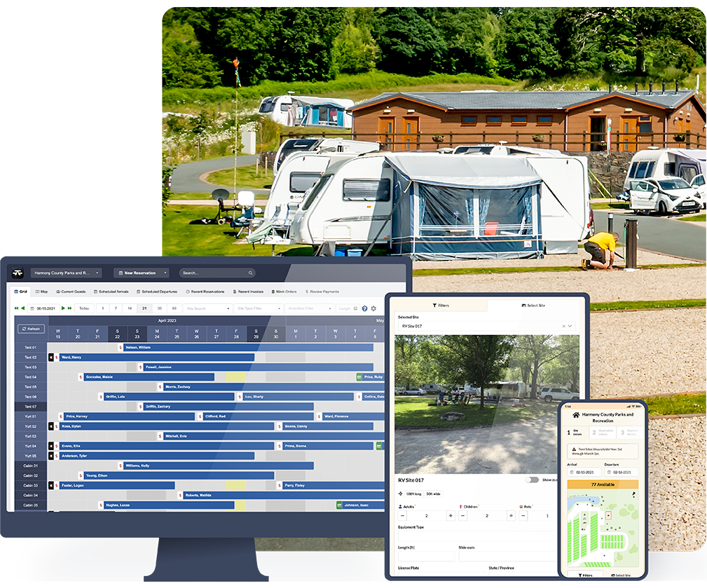Clear the selected RV Site 017 with X
Screen dimensions: 707x588
[563, 326]
